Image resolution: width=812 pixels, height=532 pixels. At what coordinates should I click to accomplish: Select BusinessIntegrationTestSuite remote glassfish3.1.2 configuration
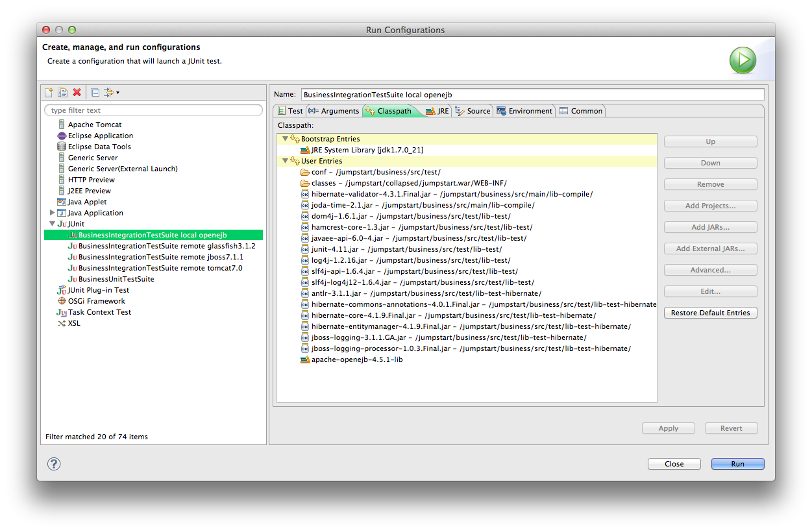167,246
